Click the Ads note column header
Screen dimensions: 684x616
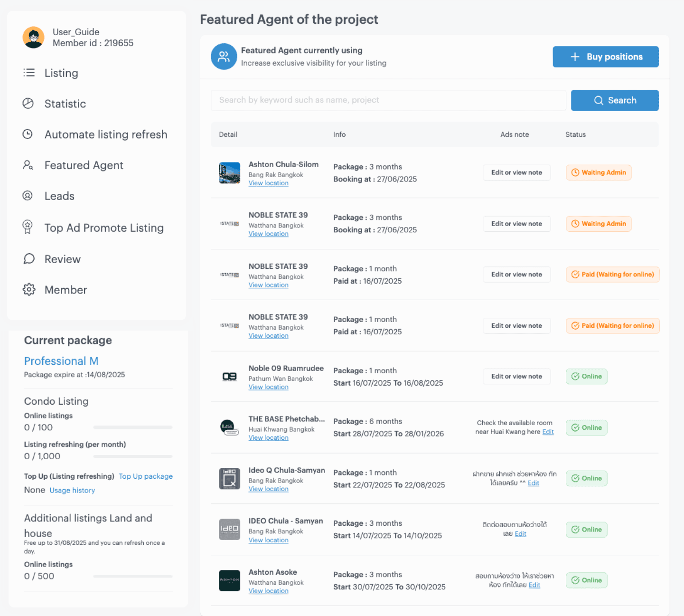515,134
